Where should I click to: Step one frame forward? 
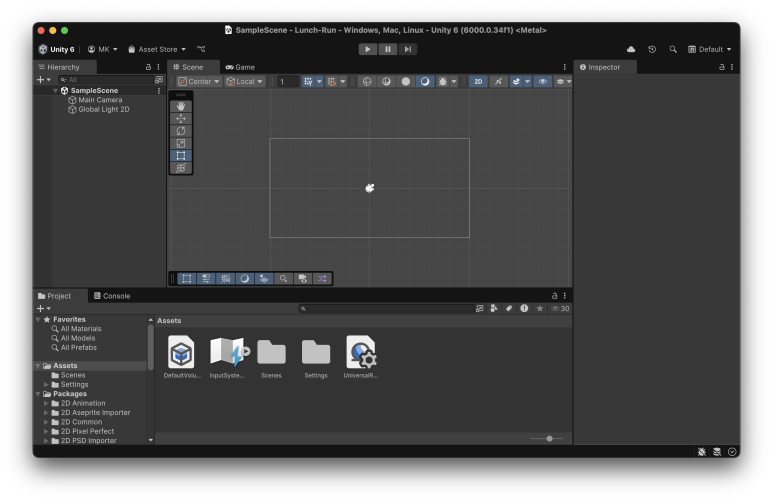click(407, 49)
